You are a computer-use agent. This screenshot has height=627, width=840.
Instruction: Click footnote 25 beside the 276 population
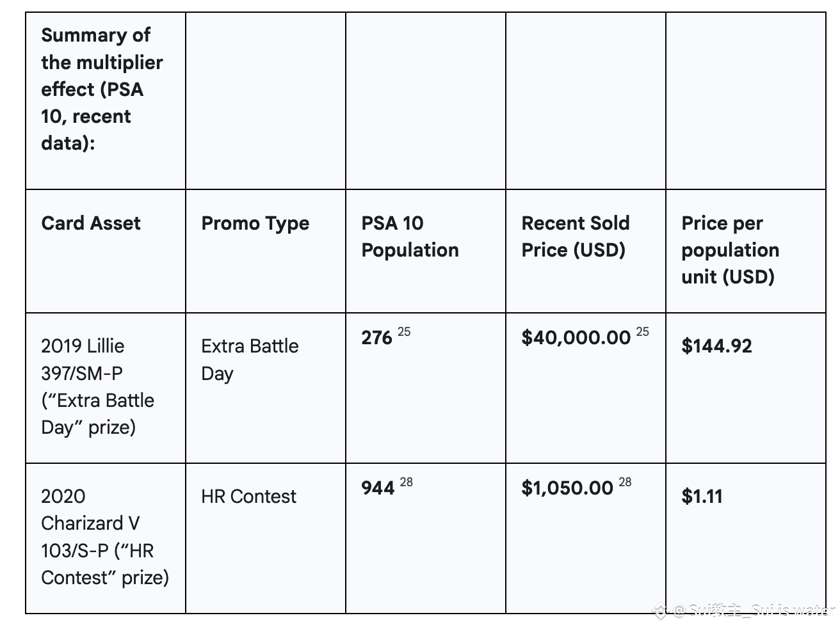click(x=404, y=332)
